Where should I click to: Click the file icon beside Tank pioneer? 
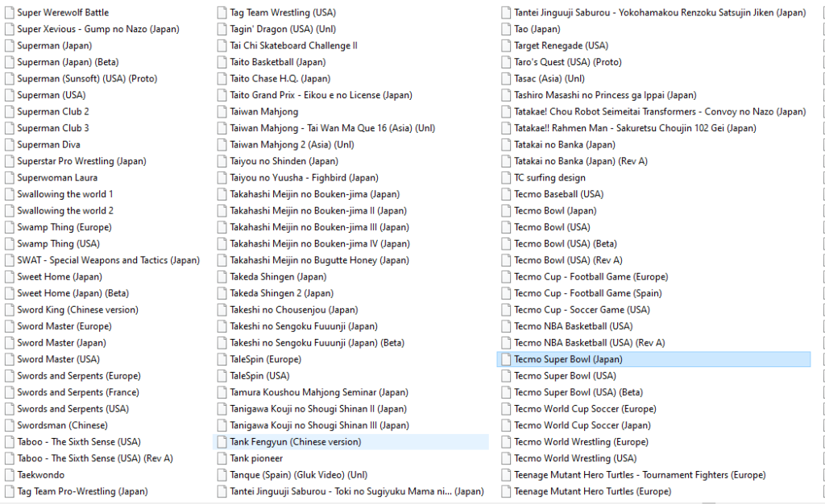[222, 458]
